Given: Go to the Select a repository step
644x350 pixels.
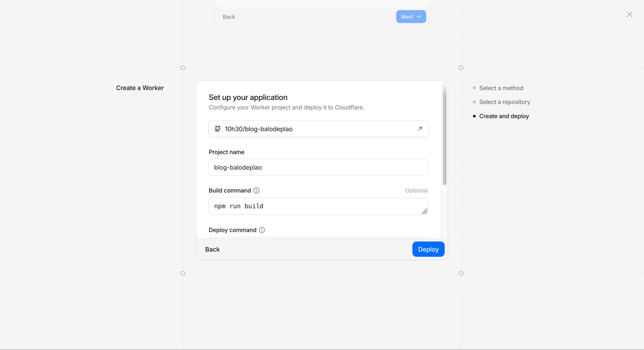Looking at the screenshot, I should pos(504,102).
